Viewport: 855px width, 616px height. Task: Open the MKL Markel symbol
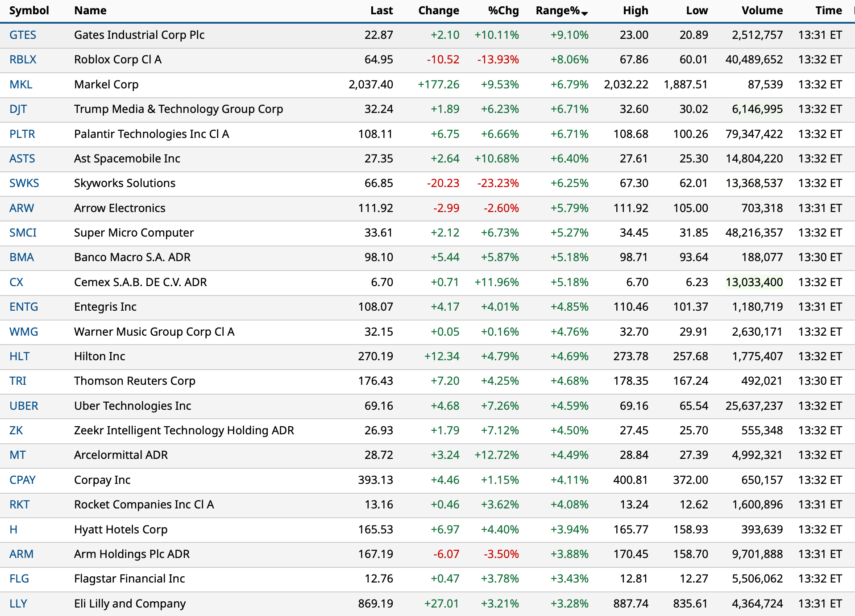(21, 84)
